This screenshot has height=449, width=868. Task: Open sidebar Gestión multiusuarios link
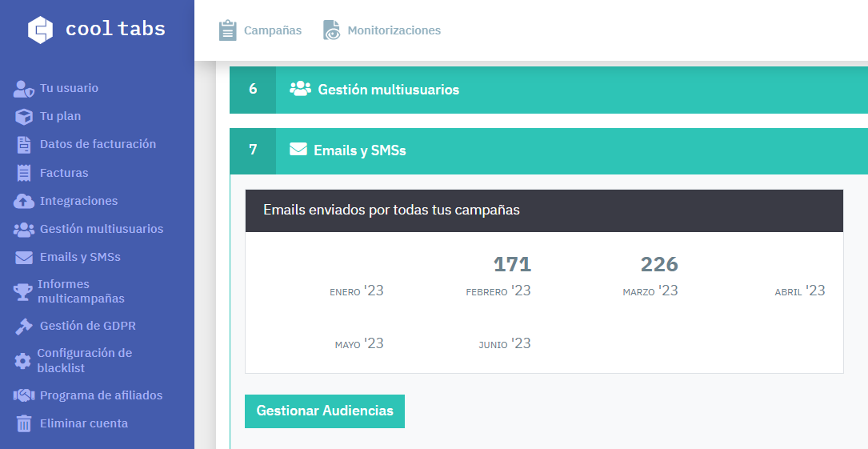(102, 229)
